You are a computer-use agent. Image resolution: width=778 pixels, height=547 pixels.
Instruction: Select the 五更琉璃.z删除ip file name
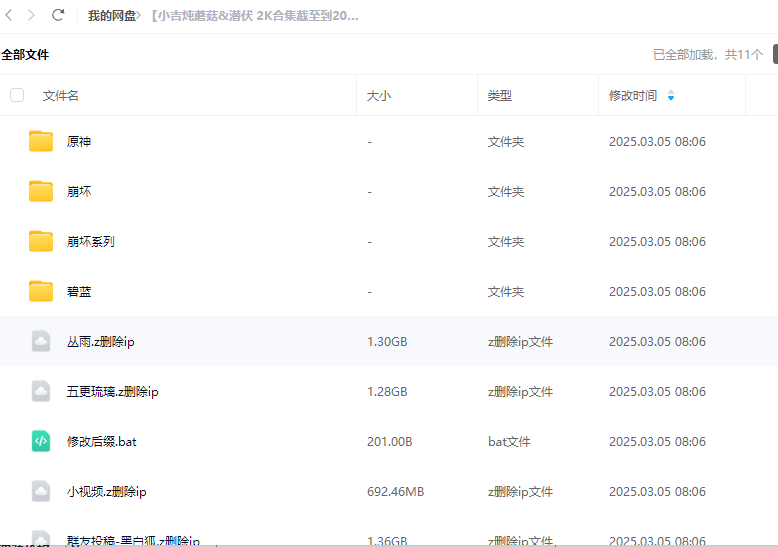coord(112,392)
